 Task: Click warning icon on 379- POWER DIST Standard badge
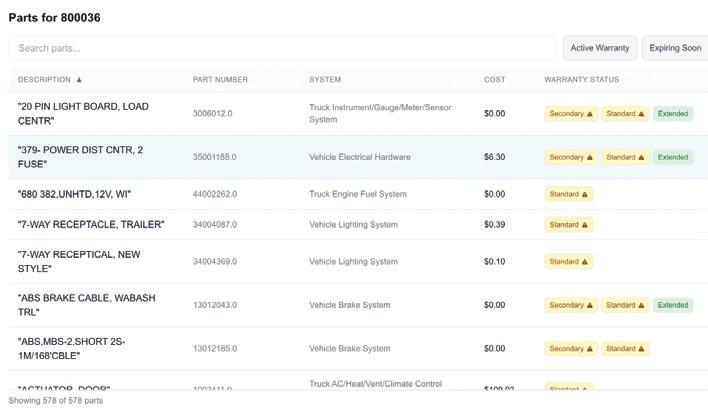pyautogui.click(x=642, y=157)
